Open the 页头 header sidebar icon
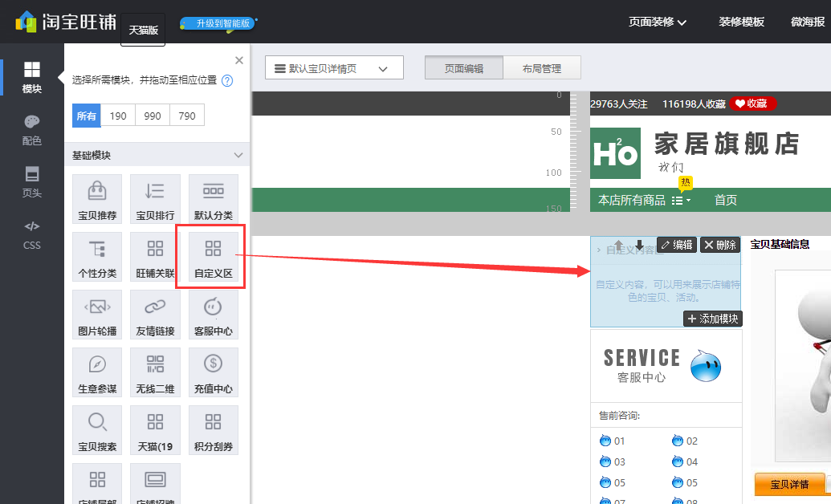This screenshot has width=831, height=504. click(32, 182)
